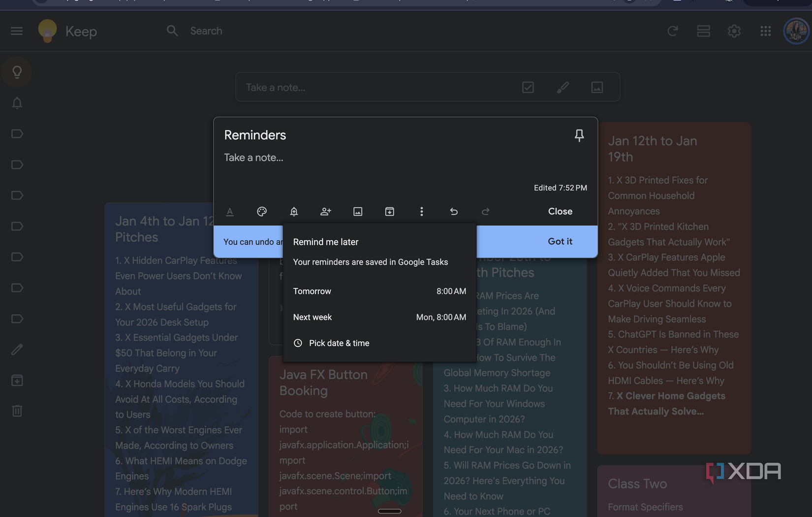The image size is (812, 517).
Task: Dismiss the banner with Got it
Action: pyautogui.click(x=560, y=241)
